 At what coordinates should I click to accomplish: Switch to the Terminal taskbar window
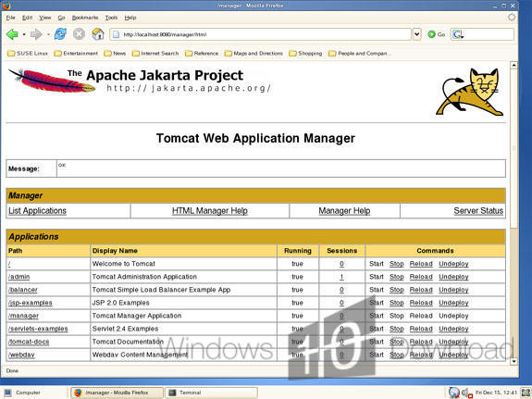(x=211, y=393)
